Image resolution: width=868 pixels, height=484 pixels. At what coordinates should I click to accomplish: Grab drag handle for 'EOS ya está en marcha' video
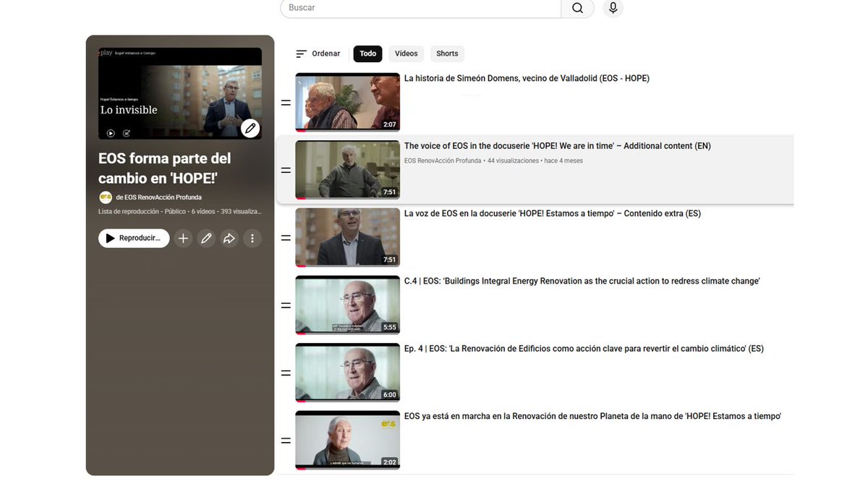(x=286, y=441)
